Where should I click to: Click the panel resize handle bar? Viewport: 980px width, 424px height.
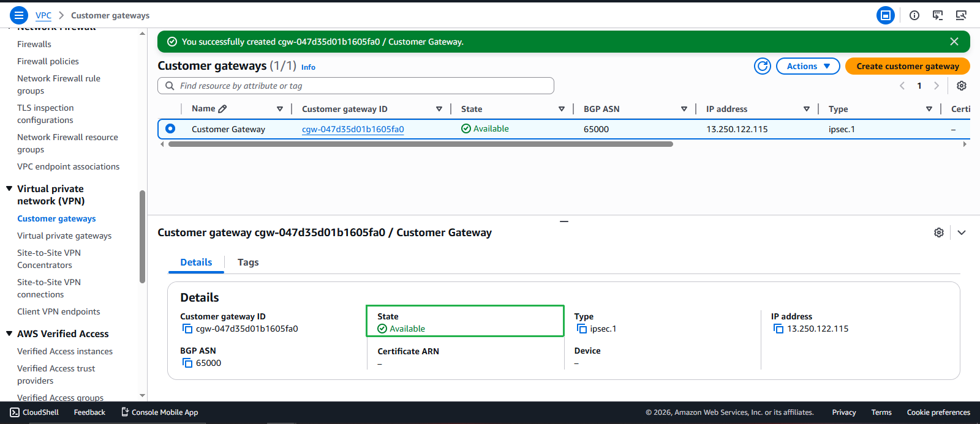click(564, 221)
